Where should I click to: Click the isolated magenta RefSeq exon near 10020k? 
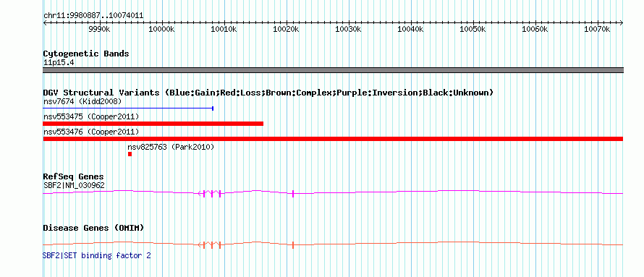(293, 194)
